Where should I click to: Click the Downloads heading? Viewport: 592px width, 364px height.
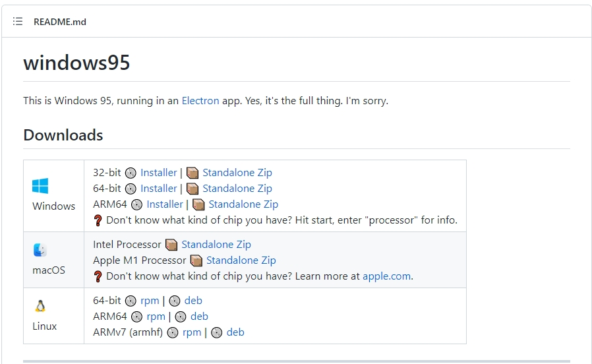63,135
